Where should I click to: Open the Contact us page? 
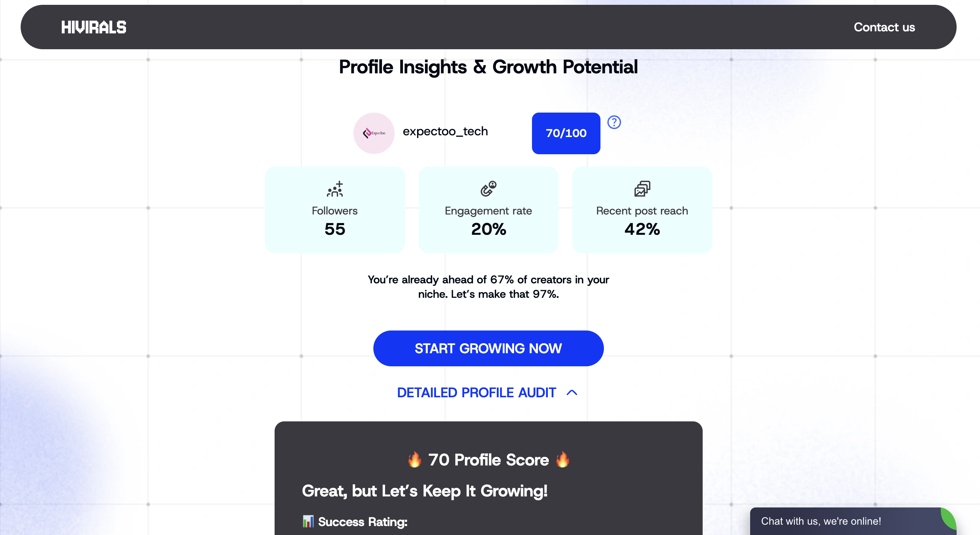884,28
